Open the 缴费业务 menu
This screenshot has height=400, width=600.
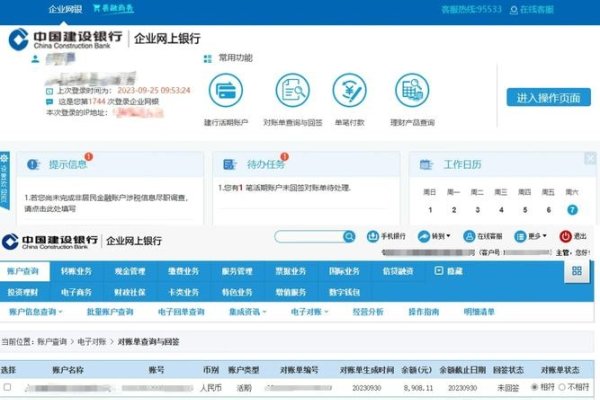point(183,271)
